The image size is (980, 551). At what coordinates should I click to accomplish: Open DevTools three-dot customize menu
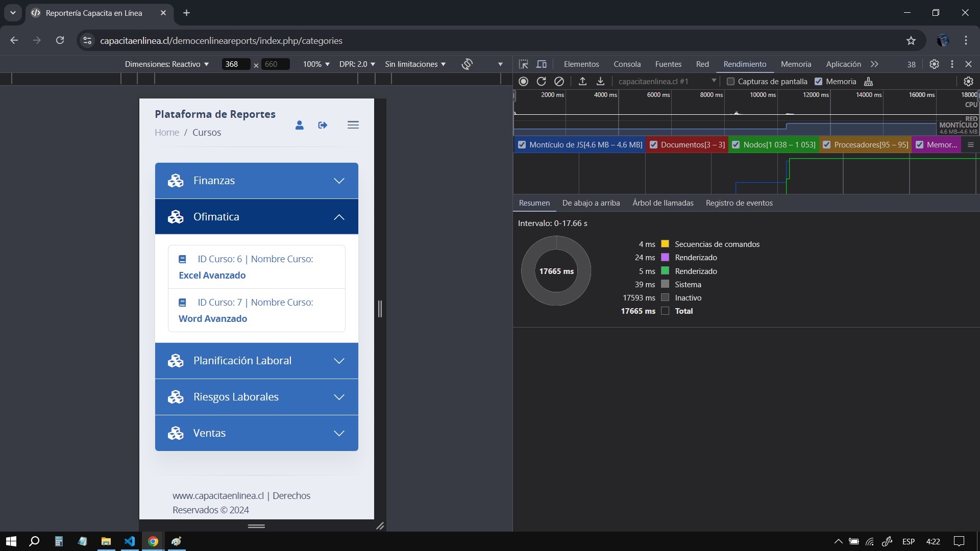(952, 64)
